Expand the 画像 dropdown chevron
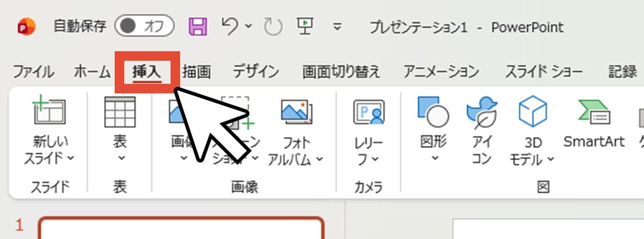 coord(184,158)
